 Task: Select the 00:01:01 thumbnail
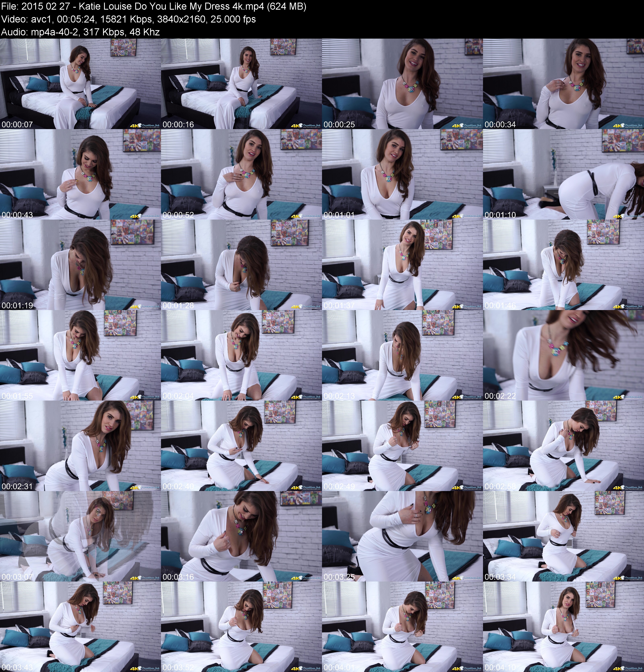402,174
